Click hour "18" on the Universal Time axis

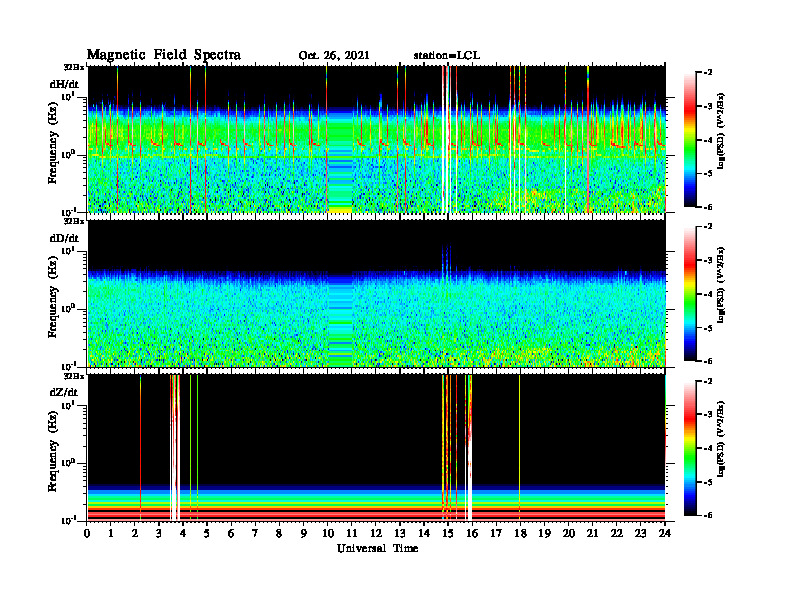(520, 534)
